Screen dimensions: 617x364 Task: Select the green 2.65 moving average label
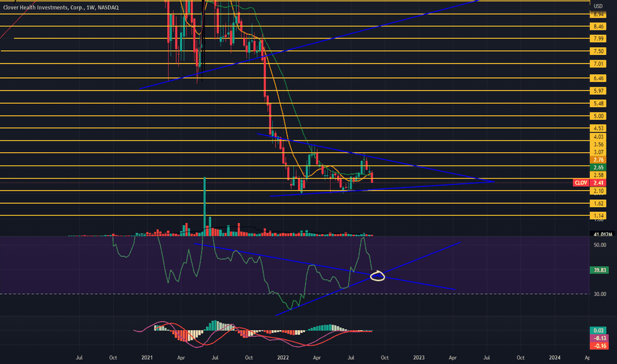598,167
